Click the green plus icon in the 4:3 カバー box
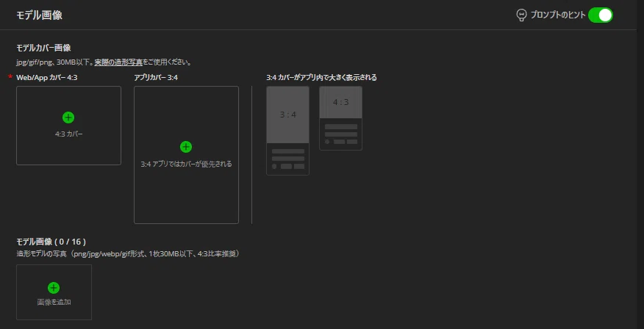The height and width of the screenshot is (329, 644). [x=68, y=117]
